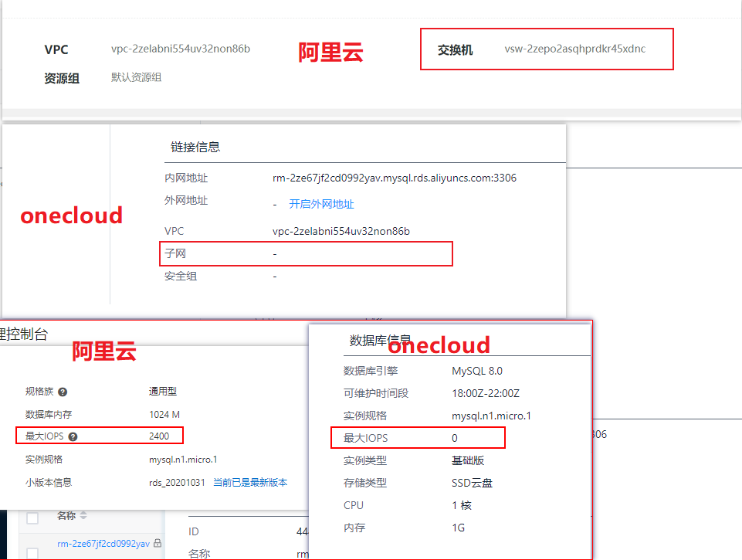Click the highlighted 最大IOPS value 2400
Screen dimensions: 742x560
tap(159, 435)
